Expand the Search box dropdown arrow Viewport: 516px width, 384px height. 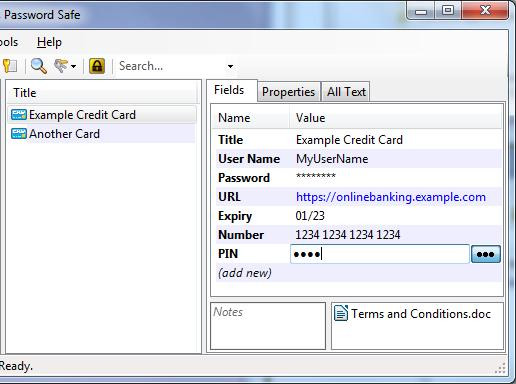click(230, 66)
